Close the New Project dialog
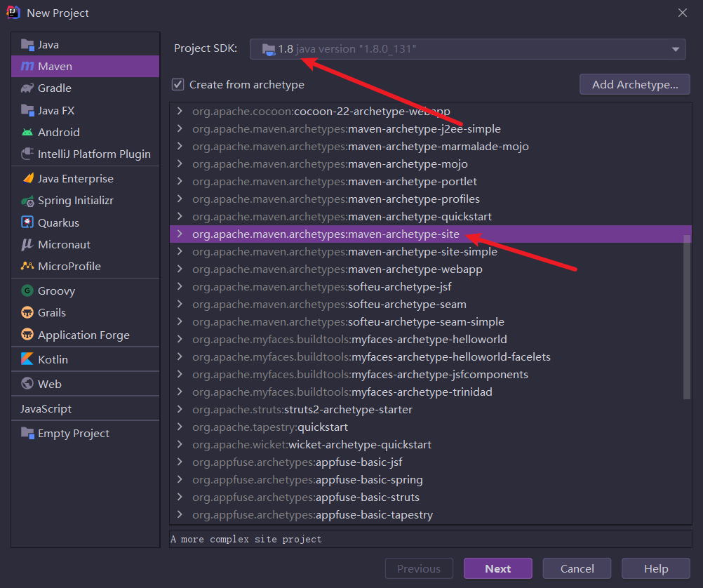Image resolution: width=703 pixels, height=588 pixels. pyautogui.click(x=683, y=13)
